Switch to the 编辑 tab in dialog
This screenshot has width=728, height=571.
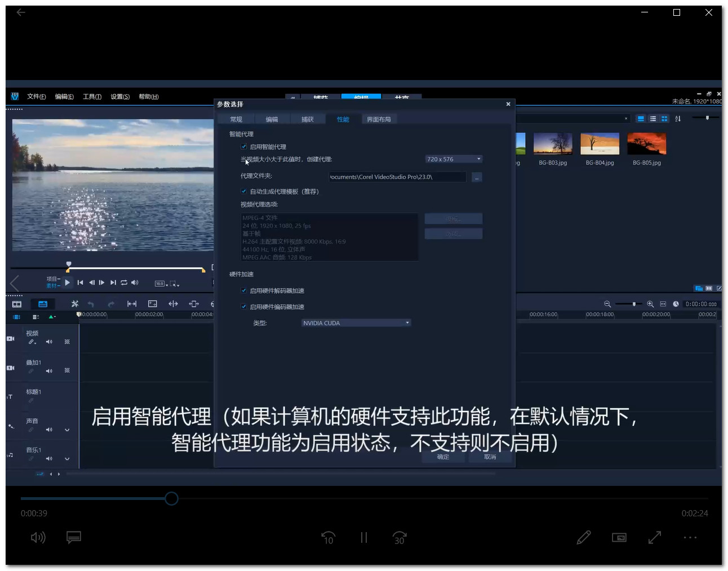272,119
